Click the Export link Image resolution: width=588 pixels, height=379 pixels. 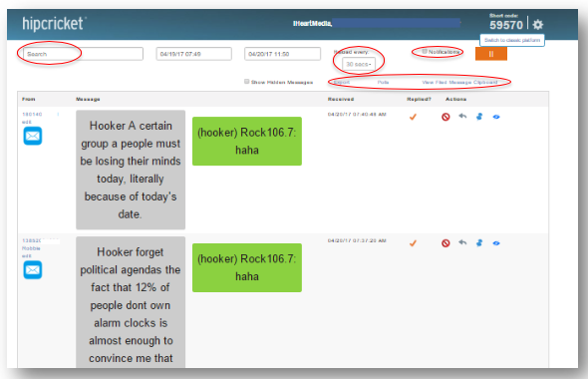[x=341, y=82]
